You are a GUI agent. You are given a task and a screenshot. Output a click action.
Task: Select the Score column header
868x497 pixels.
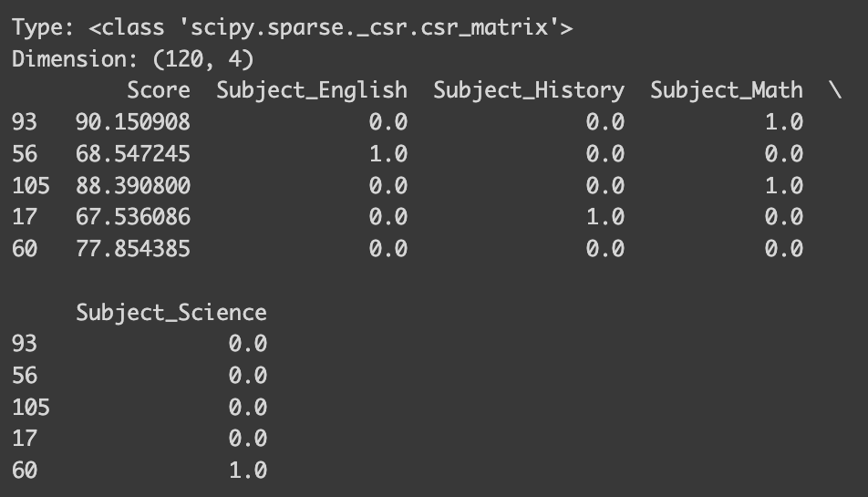(159, 90)
